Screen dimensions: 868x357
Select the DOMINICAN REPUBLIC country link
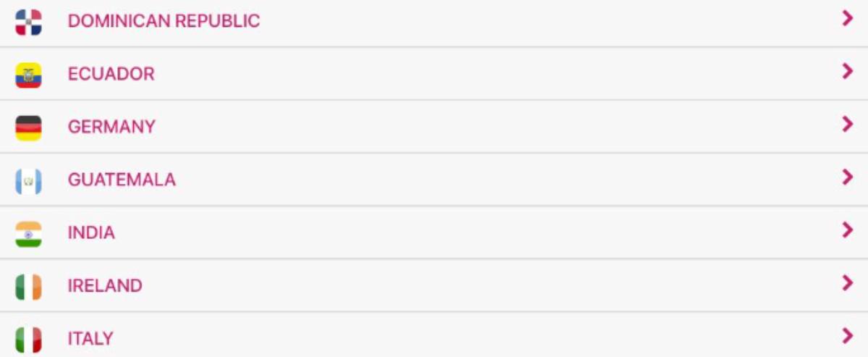tap(163, 22)
